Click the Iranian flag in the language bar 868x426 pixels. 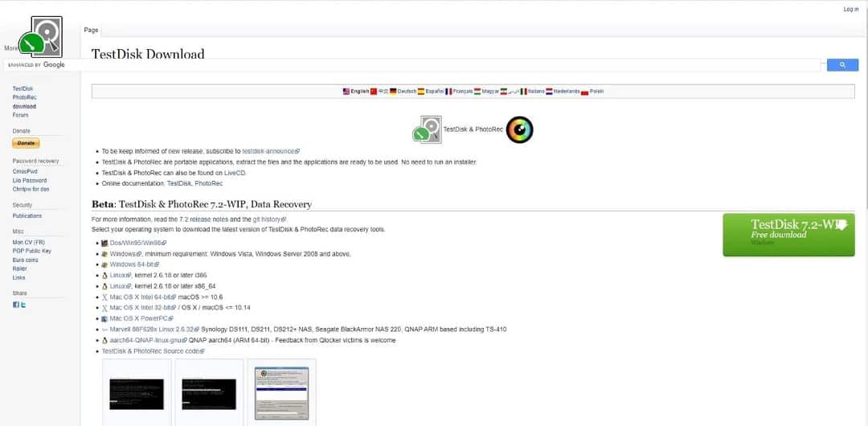(504, 92)
